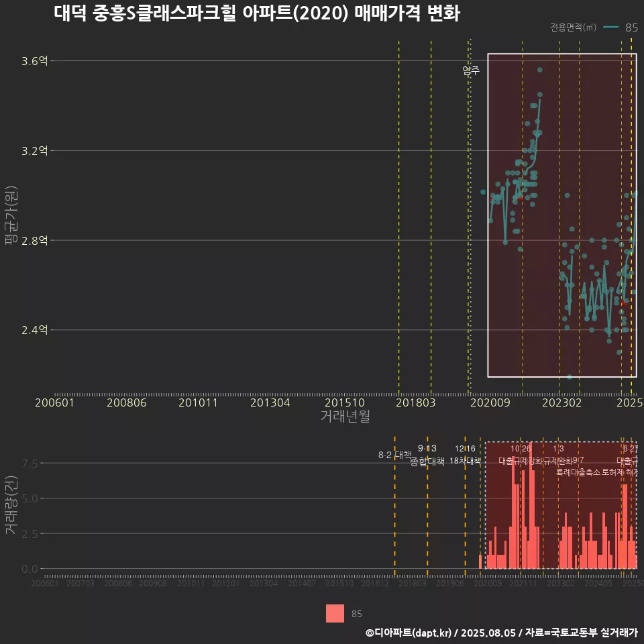Click the 201011 x-axis label on price chart
644x644 pixels.
pos(198,402)
